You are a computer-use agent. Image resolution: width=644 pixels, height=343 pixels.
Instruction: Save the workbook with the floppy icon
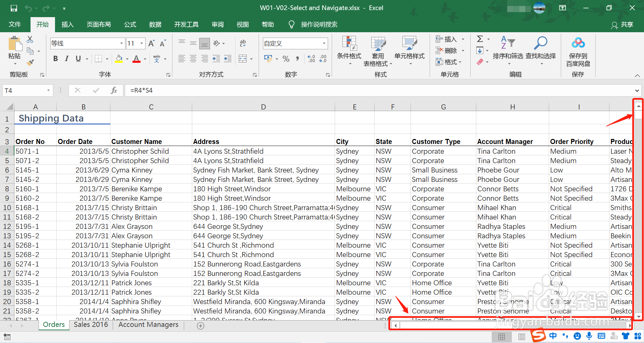(x=14, y=8)
